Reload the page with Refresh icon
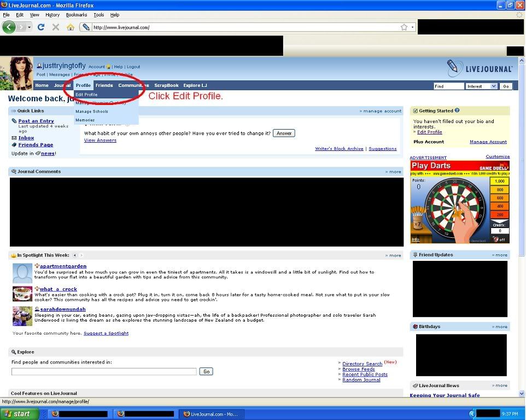 41,27
